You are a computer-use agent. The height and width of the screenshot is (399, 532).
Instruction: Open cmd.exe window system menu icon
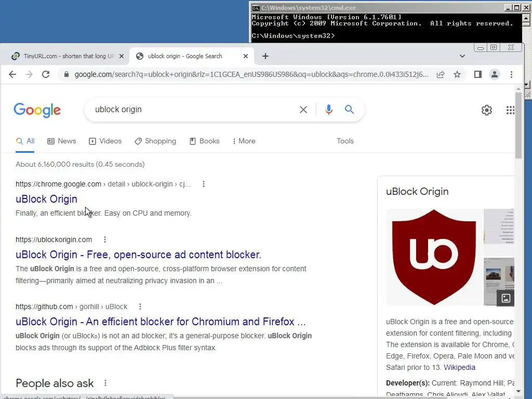pyautogui.click(x=256, y=8)
